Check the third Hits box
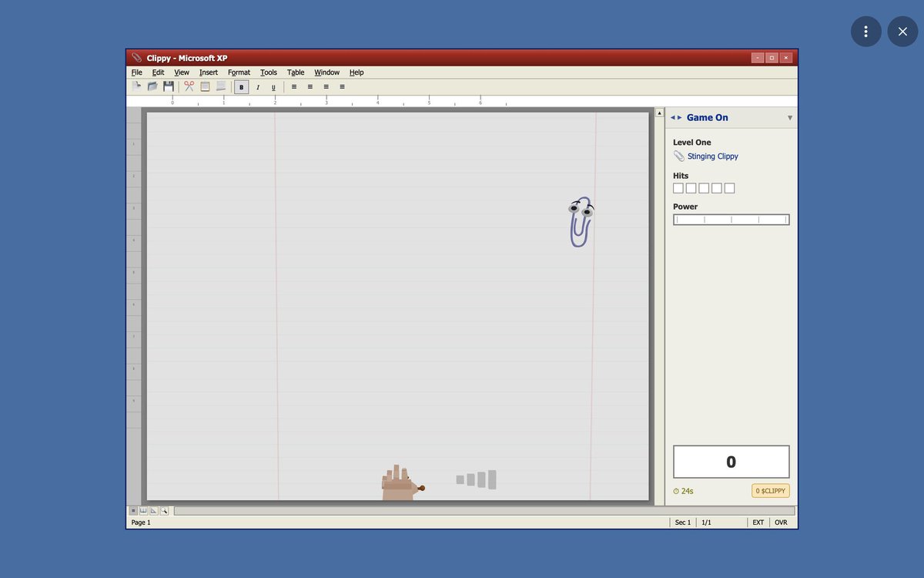Image resolution: width=924 pixels, height=578 pixels. (704, 188)
